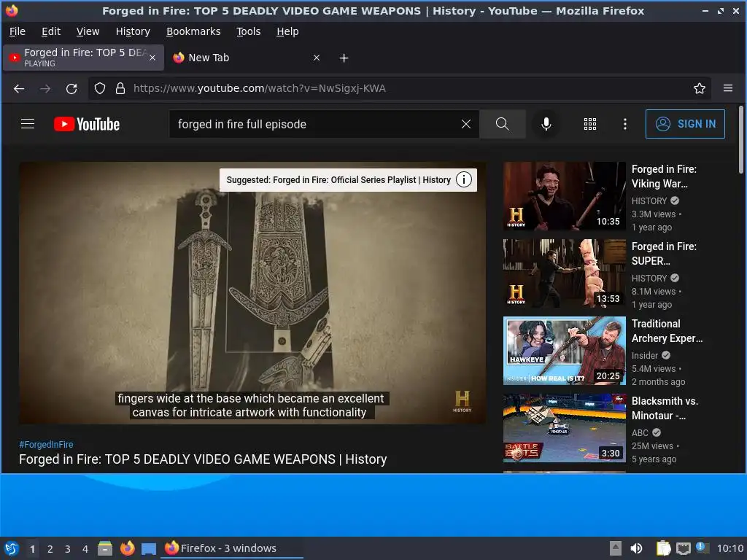Screen dimensions: 747x560
Task: Launch the file manager from the taskbar
Action: click(105, 548)
